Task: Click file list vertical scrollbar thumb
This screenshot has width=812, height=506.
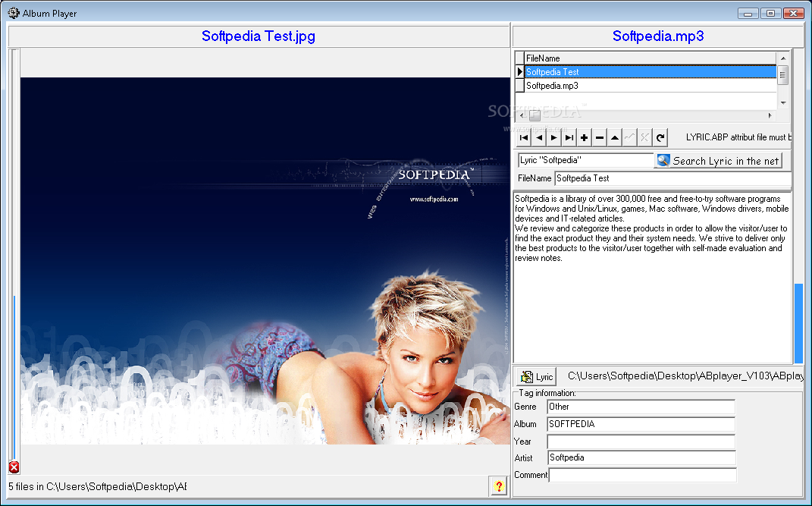Action: pyautogui.click(x=783, y=74)
